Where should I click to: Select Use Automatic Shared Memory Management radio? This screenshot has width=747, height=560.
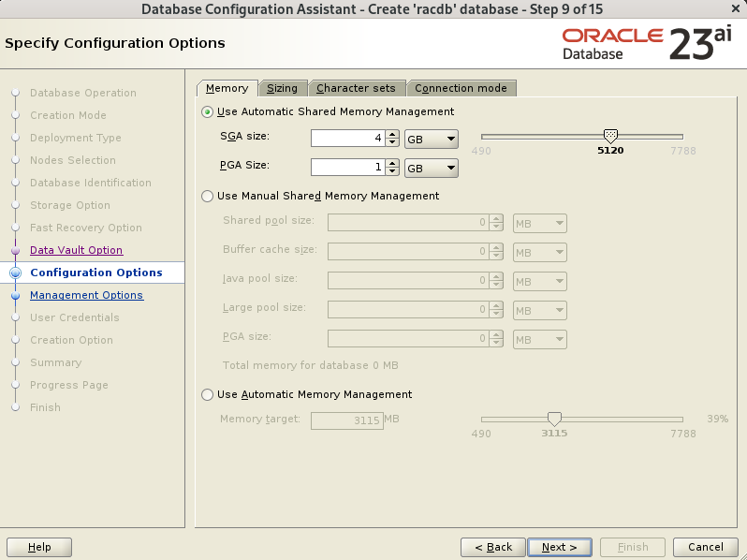(x=207, y=112)
